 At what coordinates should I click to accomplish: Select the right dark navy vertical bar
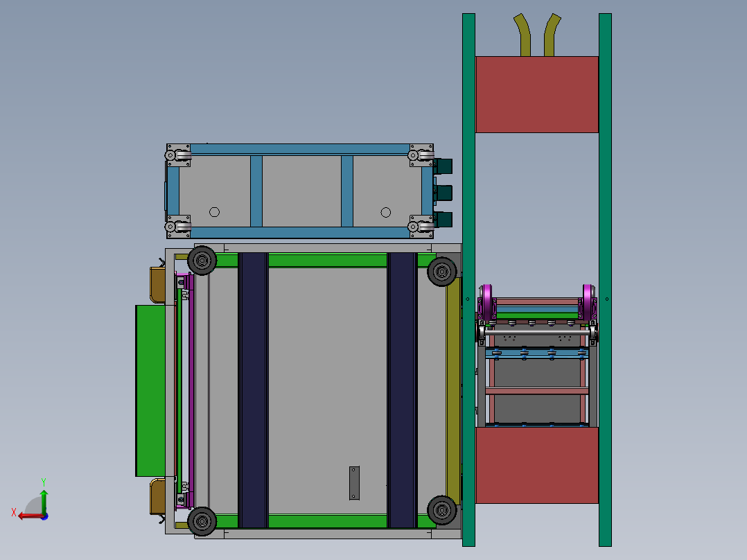pos(402,390)
